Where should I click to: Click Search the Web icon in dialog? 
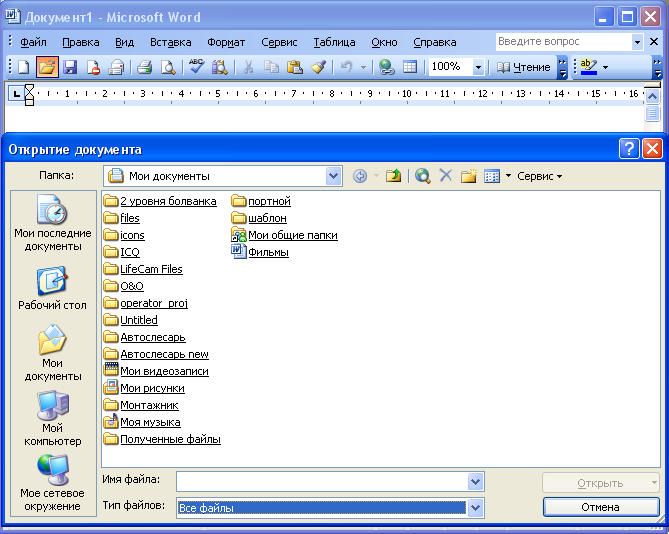(422, 176)
